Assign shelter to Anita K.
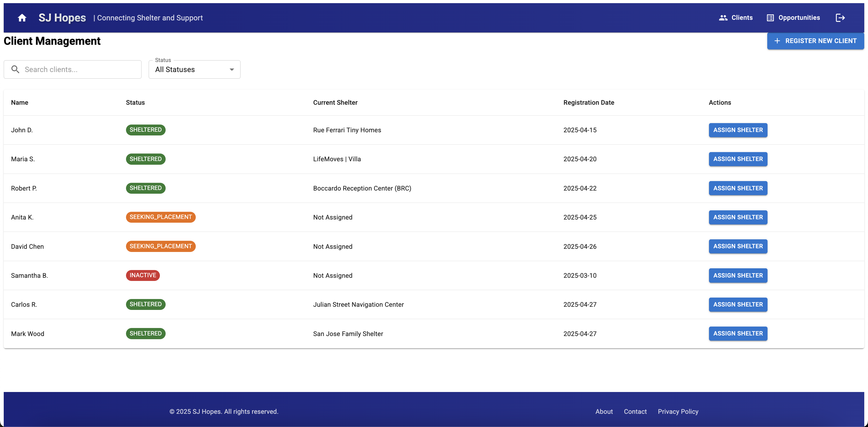The image size is (868, 427). [738, 217]
